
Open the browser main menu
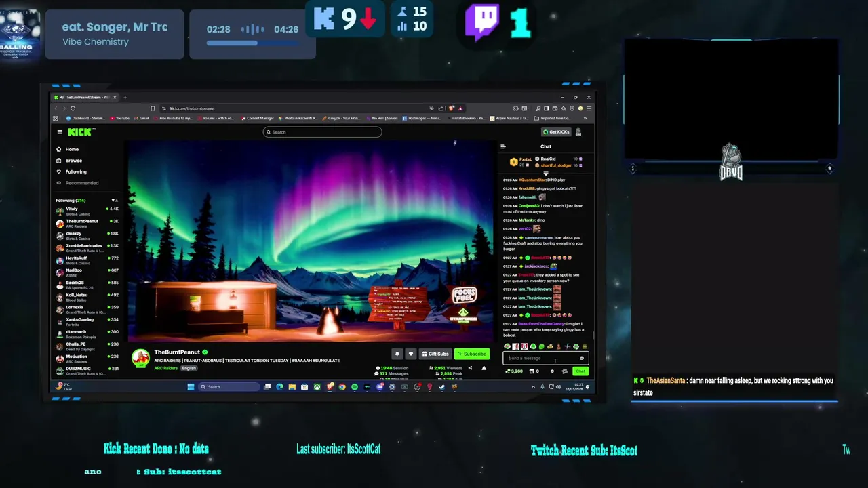(x=589, y=108)
